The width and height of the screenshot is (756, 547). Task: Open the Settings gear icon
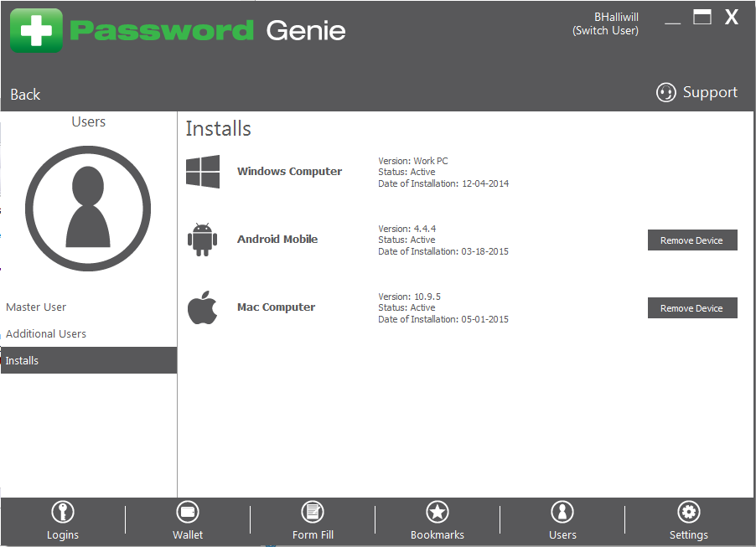[x=688, y=512]
